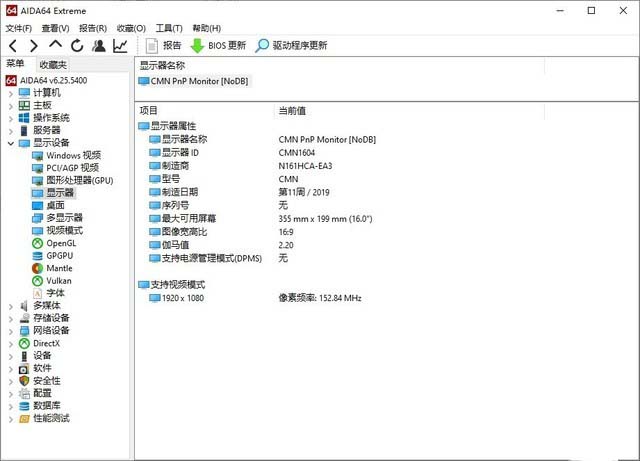
Task: Select the 多显示器 icon
Action: pos(38,218)
